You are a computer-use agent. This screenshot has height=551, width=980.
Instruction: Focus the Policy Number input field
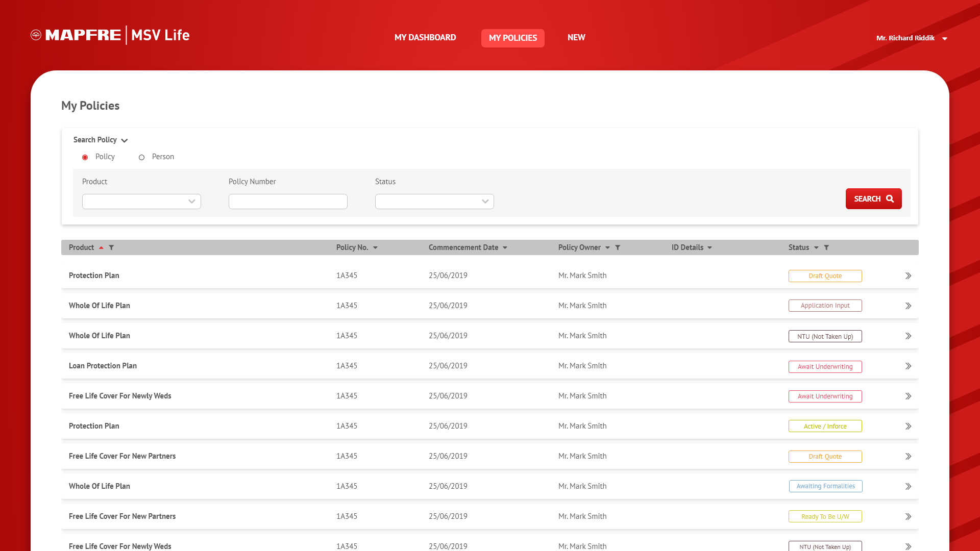point(288,202)
